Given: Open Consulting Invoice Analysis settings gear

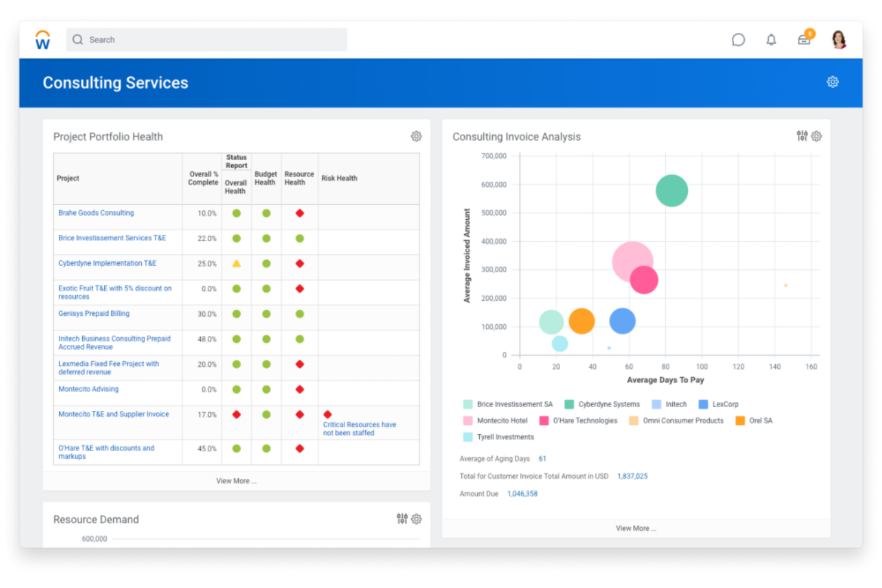Looking at the screenshot, I should pyautogui.click(x=816, y=136).
